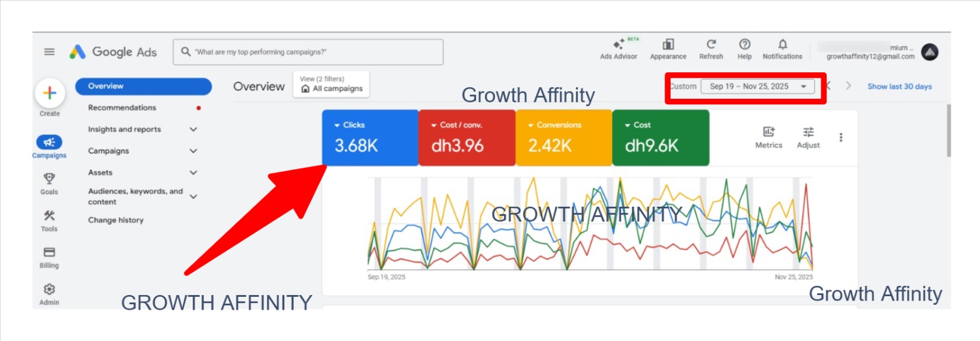Open the Tools sidebar icon
This screenshot has width=980, height=341.
49,220
